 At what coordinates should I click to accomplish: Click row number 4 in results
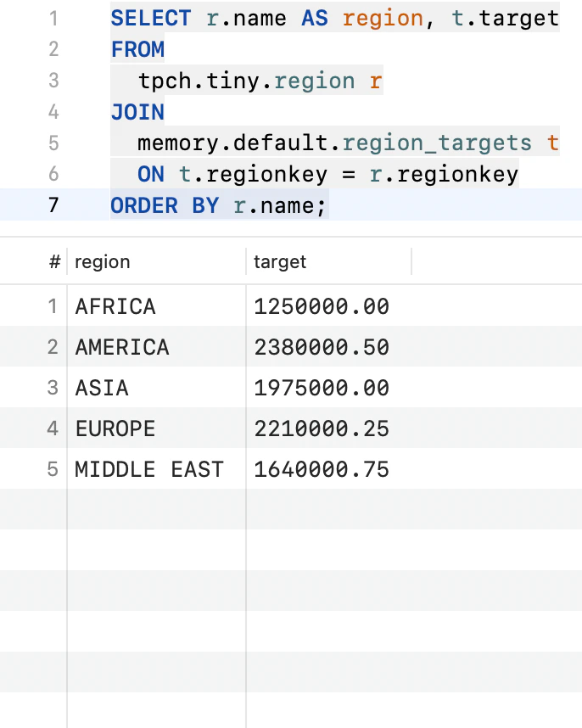pos(53,428)
